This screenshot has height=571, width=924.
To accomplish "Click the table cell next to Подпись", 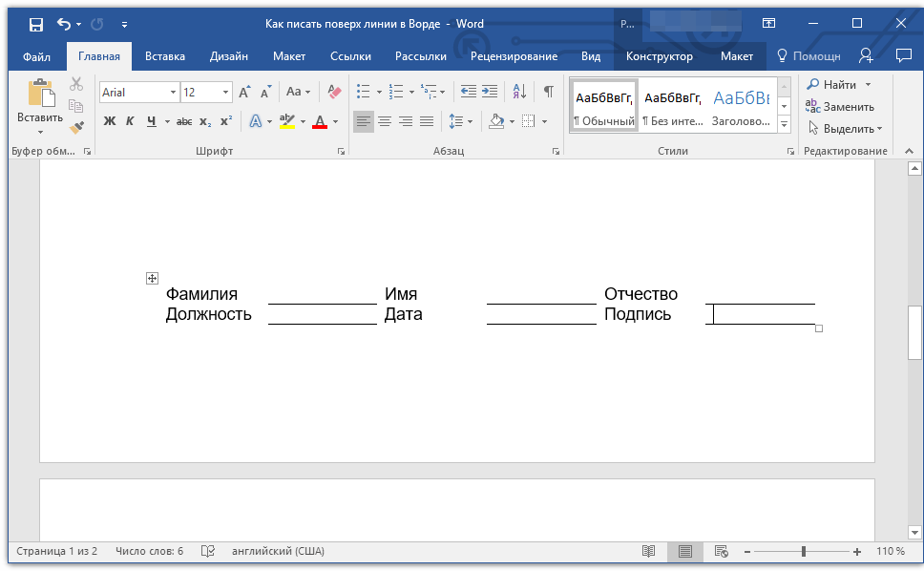I will [x=760, y=314].
